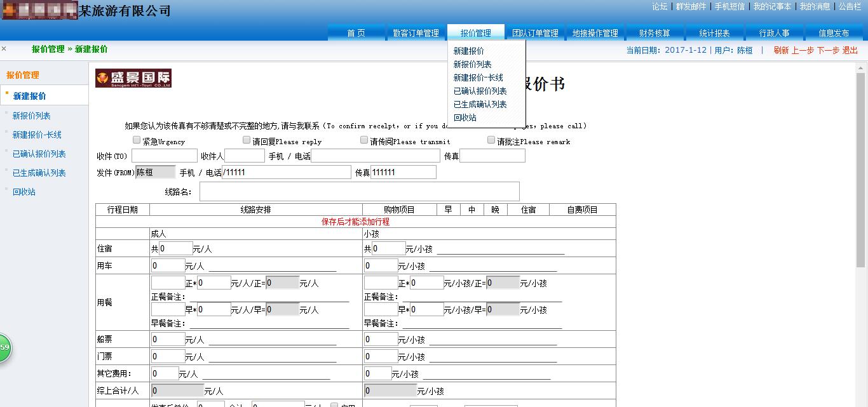
Task: Open 我的记事本 in the top bar
Action: click(x=772, y=6)
